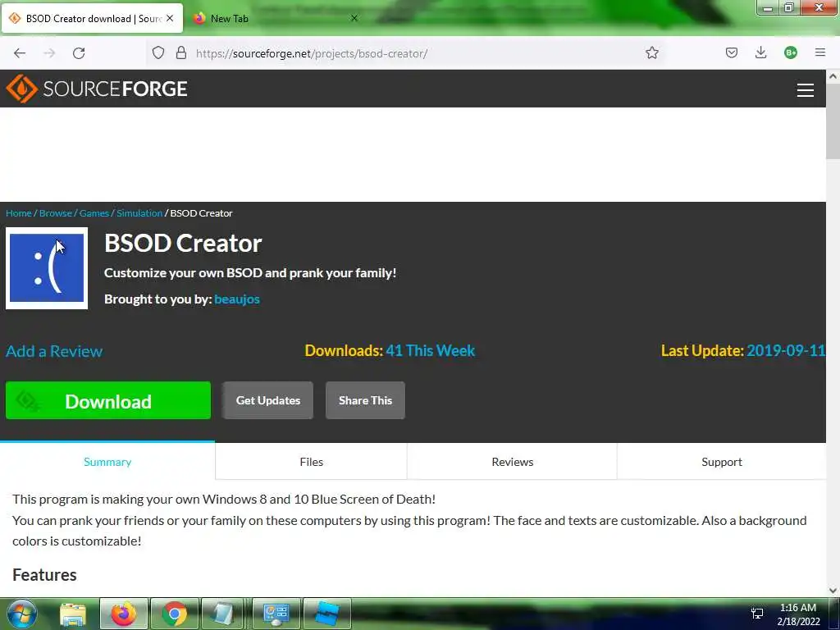This screenshot has height=630, width=840.
Task: Click the network tray icon
Action: (757, 614)
